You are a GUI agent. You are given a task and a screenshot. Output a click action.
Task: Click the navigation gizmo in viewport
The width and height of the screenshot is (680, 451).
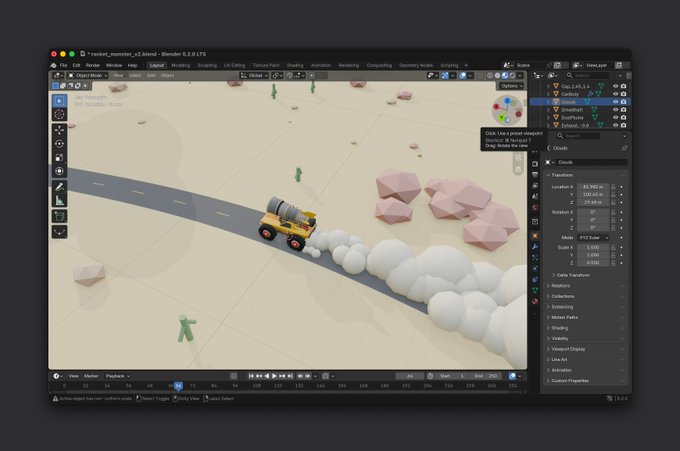pyautogui.click(x=507, y=110)
